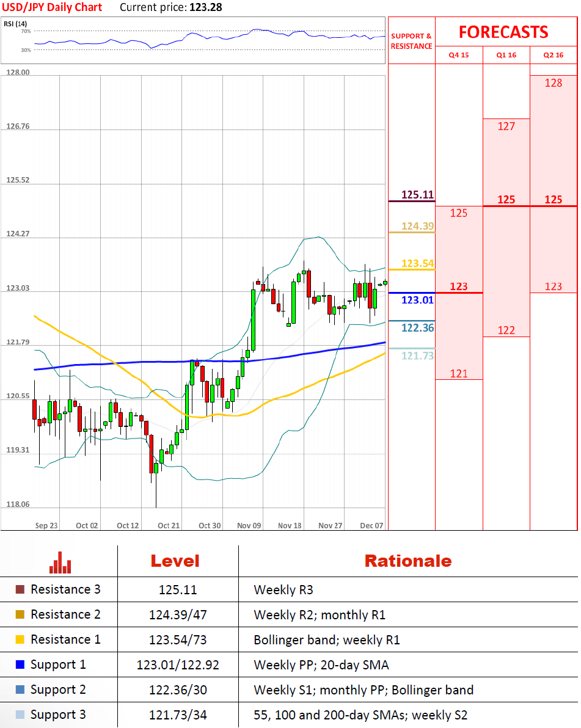Click the 'Level' table column header
The image size is (581, 728).
coord(175,561)
